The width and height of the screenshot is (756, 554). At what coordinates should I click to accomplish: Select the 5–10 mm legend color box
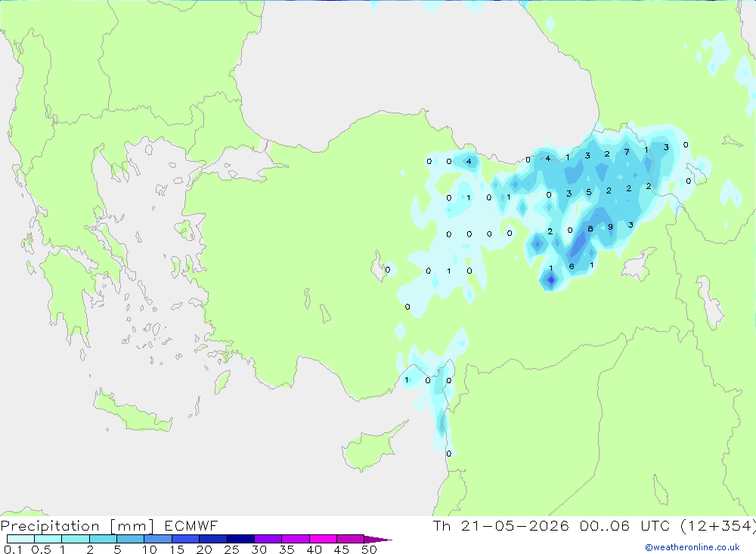[x=131, y=539]
